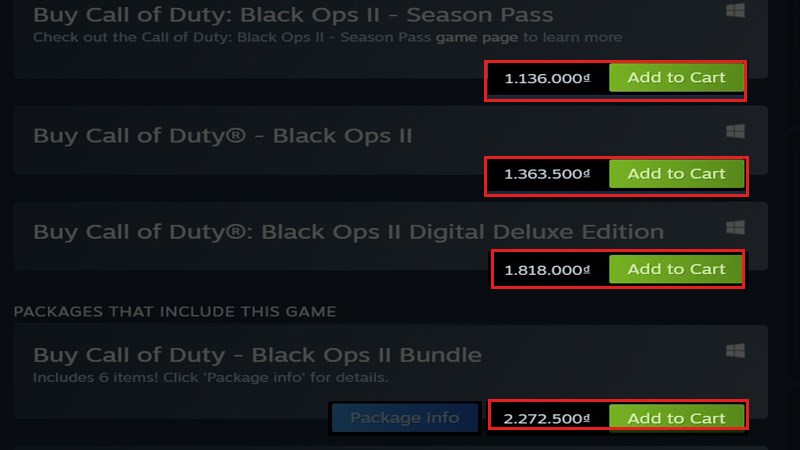Add the 1.363.500₫ Black Ops II game to cart

click(x=676, y=174)
